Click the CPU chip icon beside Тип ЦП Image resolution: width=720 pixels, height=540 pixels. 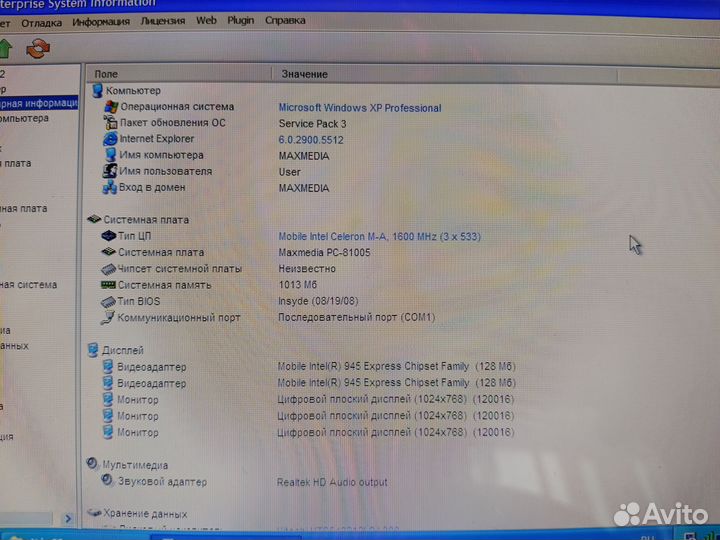coord(109,236)
